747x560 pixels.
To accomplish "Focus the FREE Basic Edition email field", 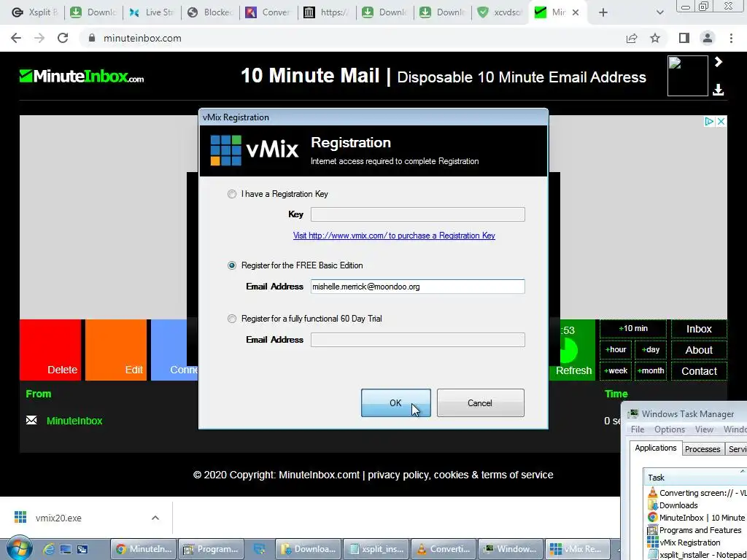I will pos(417,286).
